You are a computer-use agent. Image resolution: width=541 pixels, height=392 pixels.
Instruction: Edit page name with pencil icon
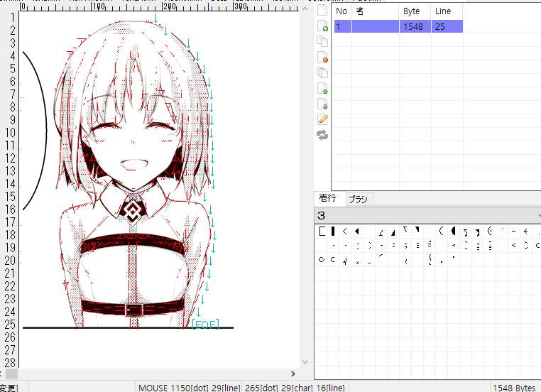coord(322,119)
